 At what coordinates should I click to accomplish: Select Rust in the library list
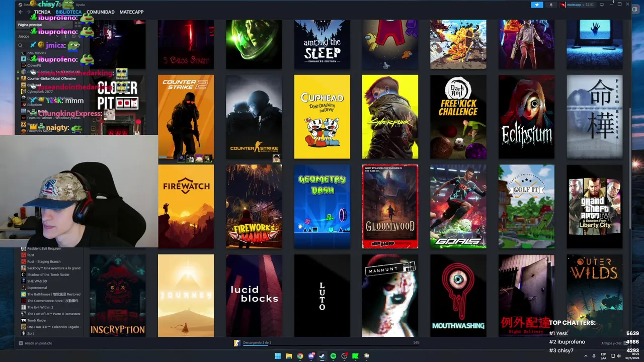tap(31, 255)
